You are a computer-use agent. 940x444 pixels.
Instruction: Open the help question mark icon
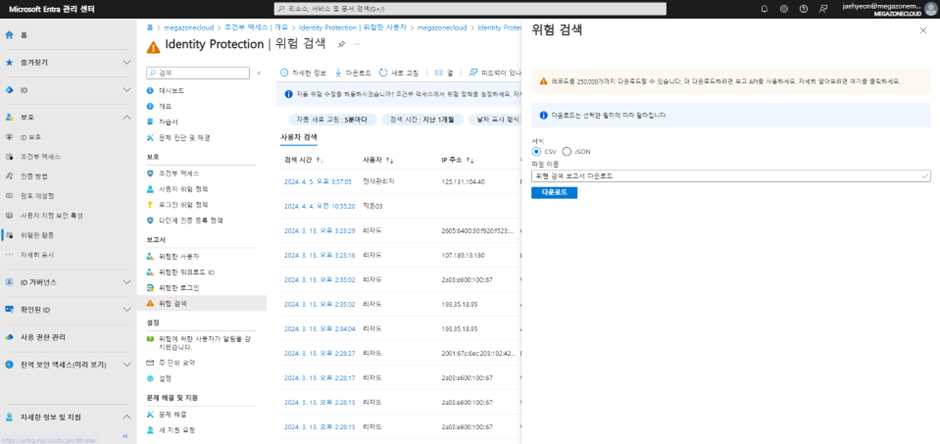click(x=803, y=9)
